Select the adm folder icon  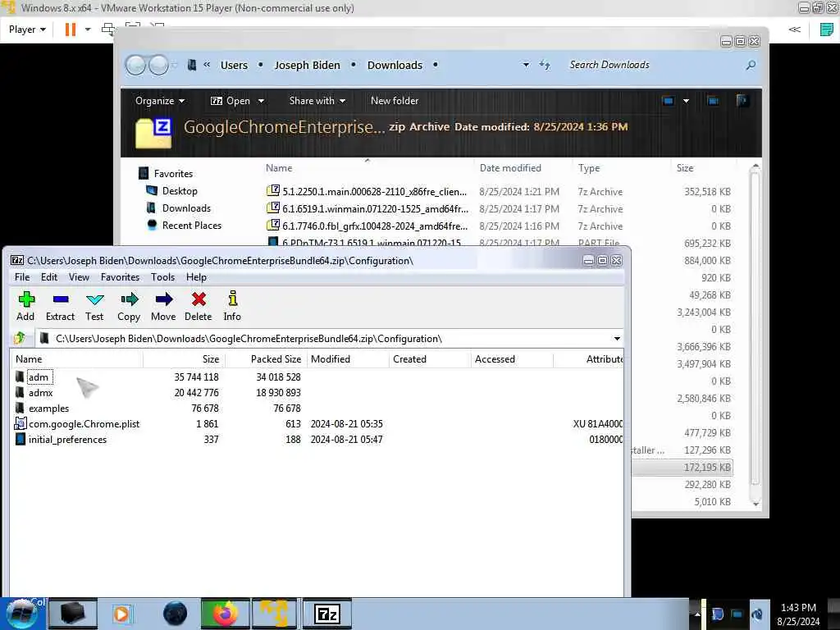coord(20,377)
